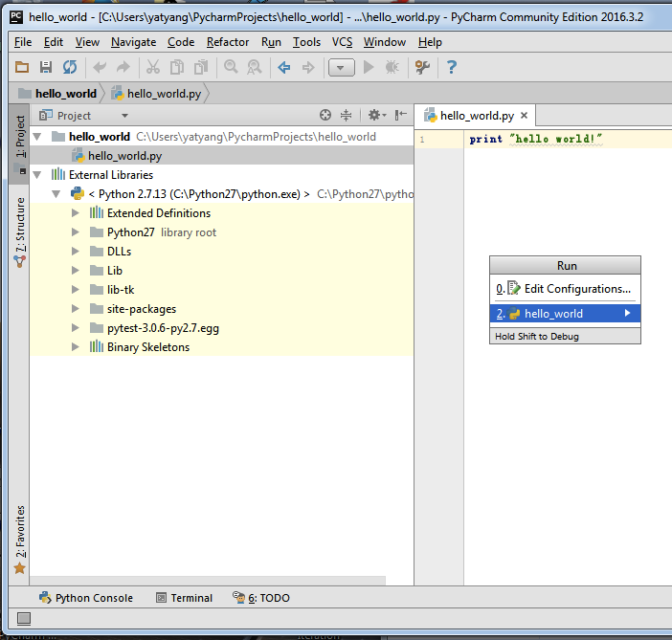
Task: Click the Forward navigation arrow
Action: 308,67
